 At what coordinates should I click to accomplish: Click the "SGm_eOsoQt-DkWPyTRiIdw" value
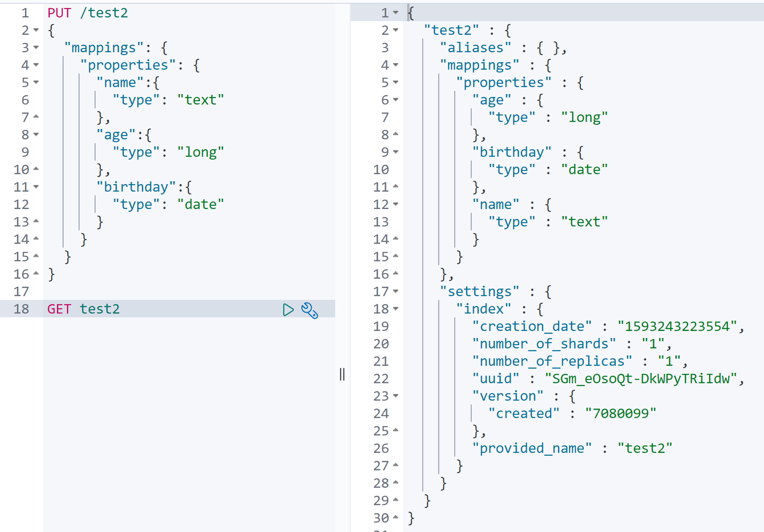pyautogui.click(x=641, y=379)
